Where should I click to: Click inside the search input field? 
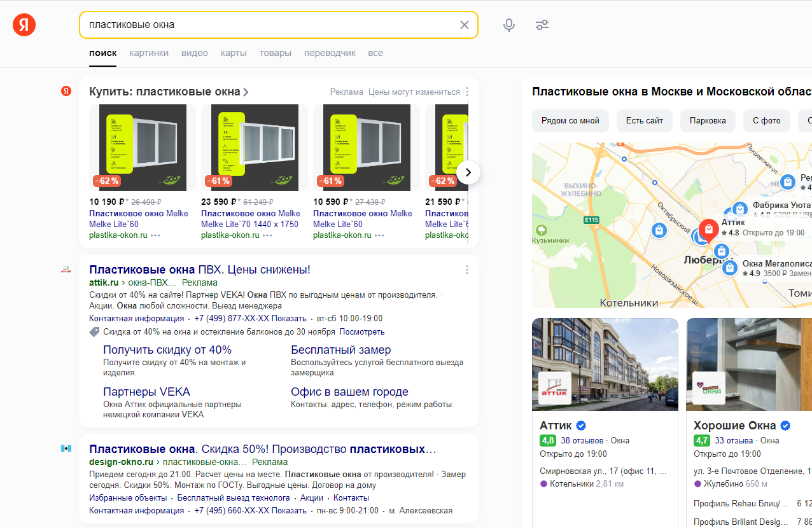[x=267, y=25]
